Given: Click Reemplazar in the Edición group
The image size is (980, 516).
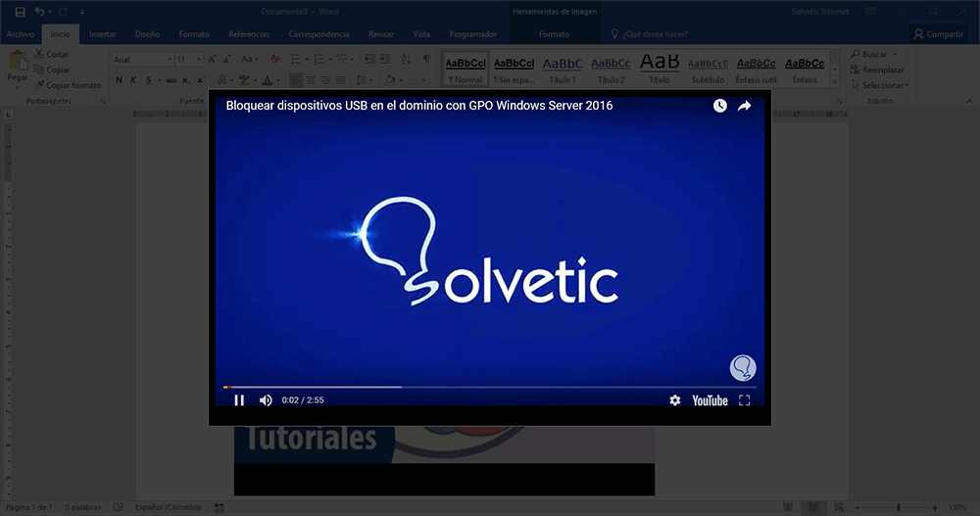Looking at the screenshot, I should [877, 70].
